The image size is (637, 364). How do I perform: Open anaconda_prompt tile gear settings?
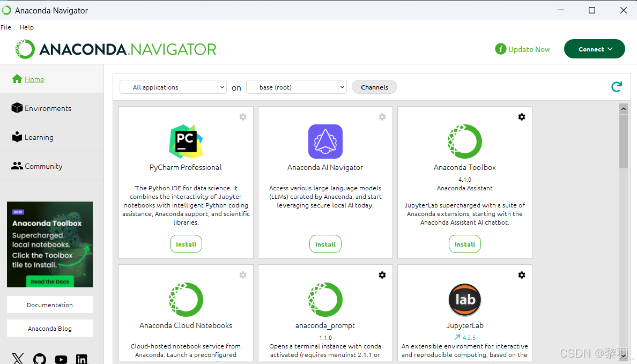382,275
